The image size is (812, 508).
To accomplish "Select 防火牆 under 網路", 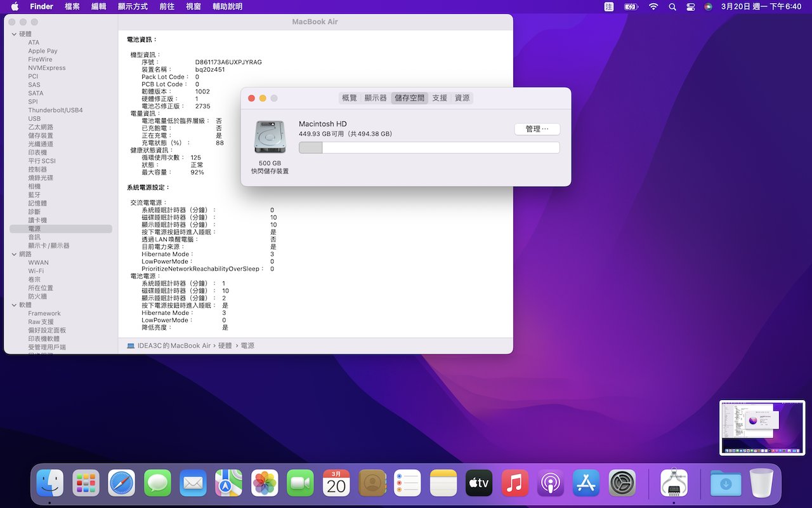I will 37,297.
